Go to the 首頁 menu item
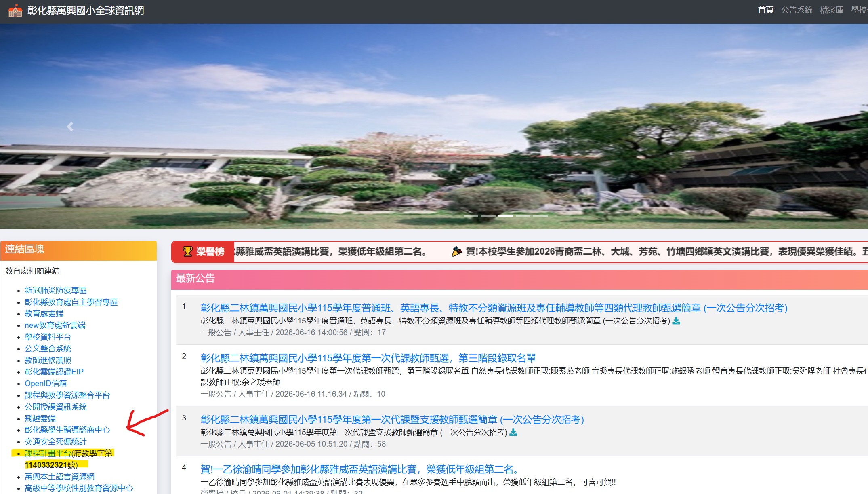 765,10
